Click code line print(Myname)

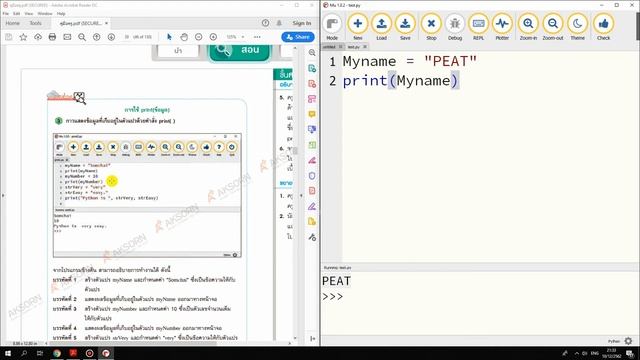click(x=401, y=81)
